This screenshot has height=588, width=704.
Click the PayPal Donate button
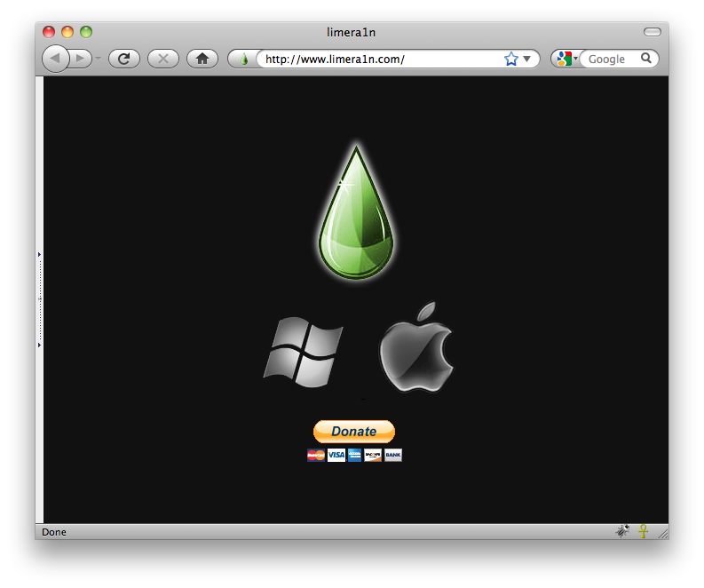coord(354,432)
